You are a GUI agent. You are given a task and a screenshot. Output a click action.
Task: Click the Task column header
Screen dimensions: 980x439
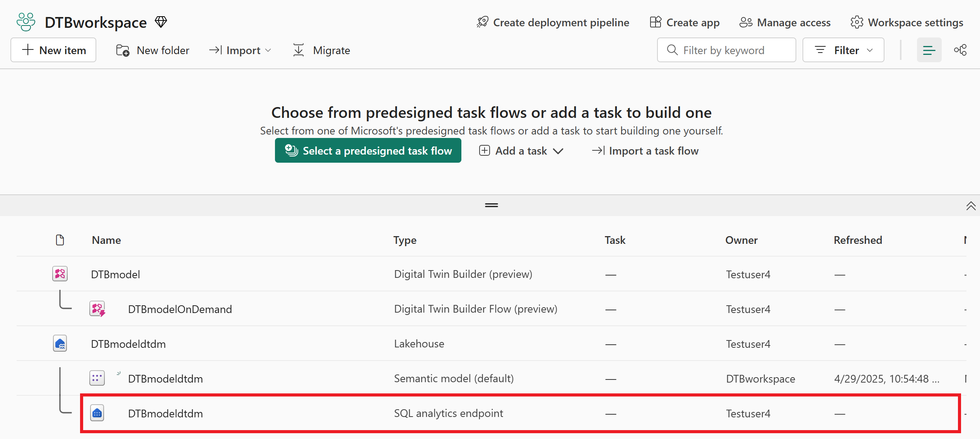click(x=615, y=240)
